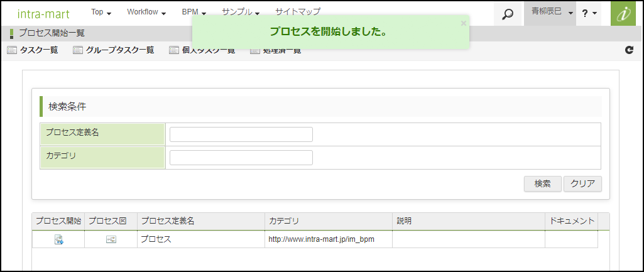This screenshot has height=272, width=644.
Task: Expand the サンプル menu
Action: tap(241, 13)
